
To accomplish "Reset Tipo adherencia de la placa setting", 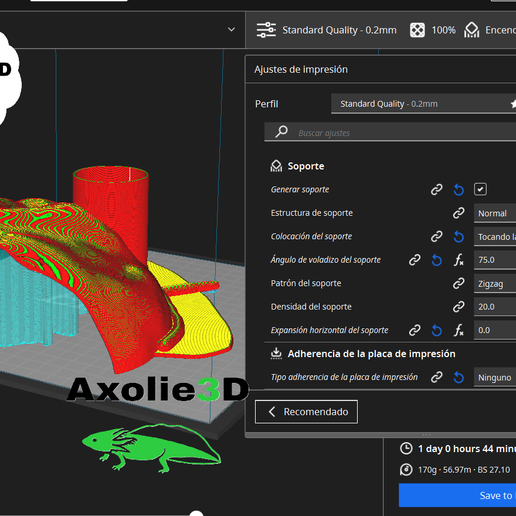I will click(x=459, y=377).
